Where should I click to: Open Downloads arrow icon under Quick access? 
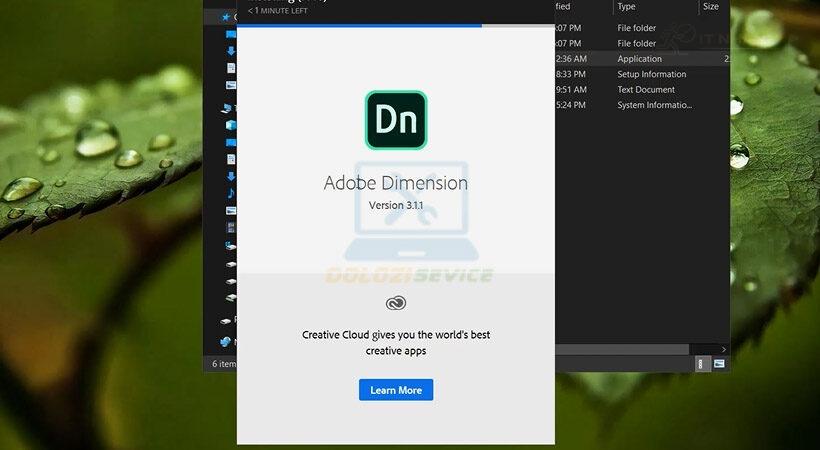pyautogui.click(x=231, y=51)
